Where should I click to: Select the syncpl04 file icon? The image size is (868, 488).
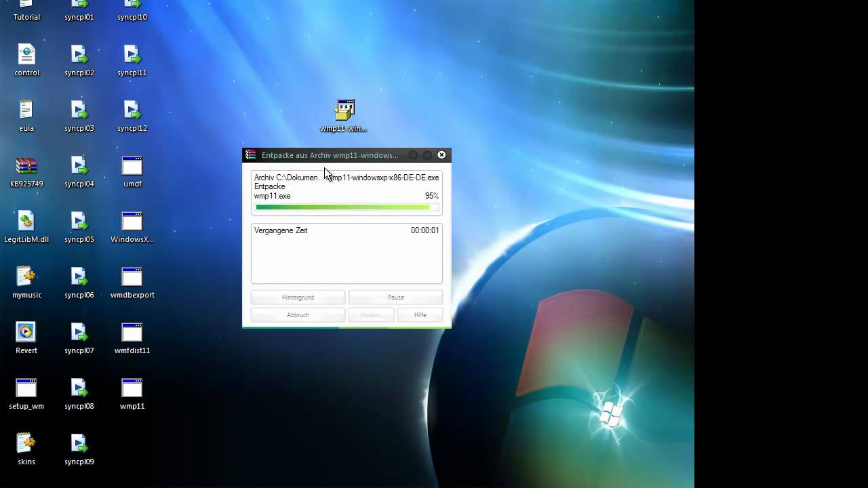(79, 171)
